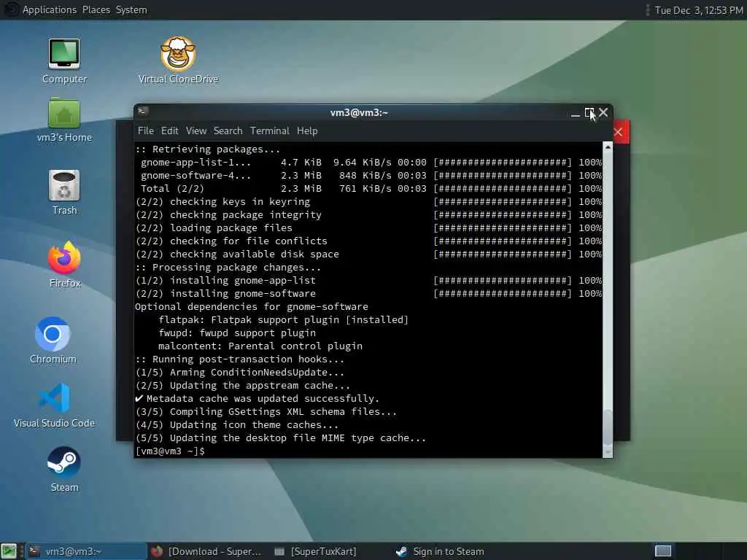Click the '(2/2) checking keys in keyring' line
This screenshot has width=747, height=560.
[368, 201]
